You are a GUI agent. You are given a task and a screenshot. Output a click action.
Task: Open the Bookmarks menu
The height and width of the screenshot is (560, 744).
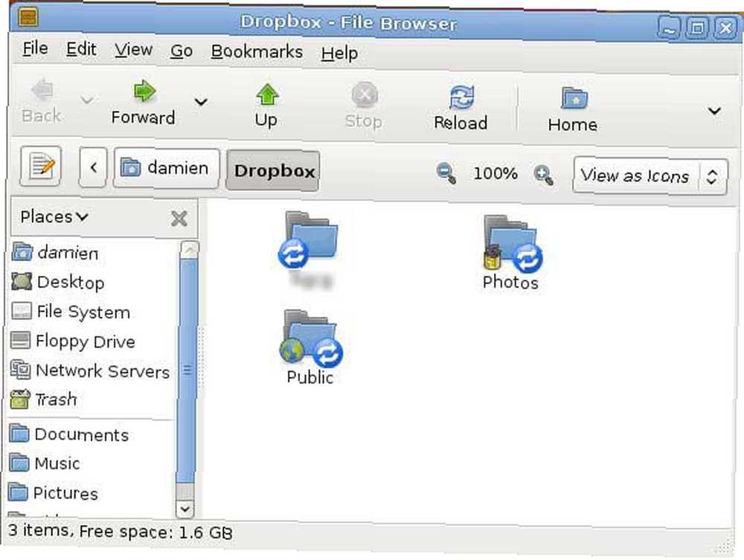257,51
